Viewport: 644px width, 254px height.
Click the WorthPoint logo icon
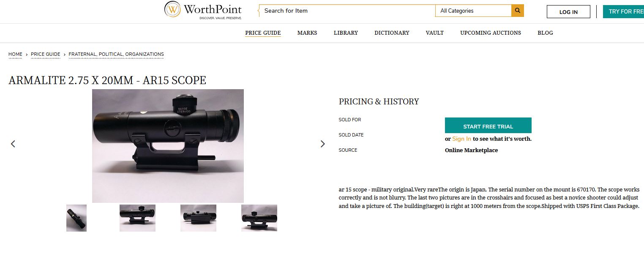click(172, 9)
